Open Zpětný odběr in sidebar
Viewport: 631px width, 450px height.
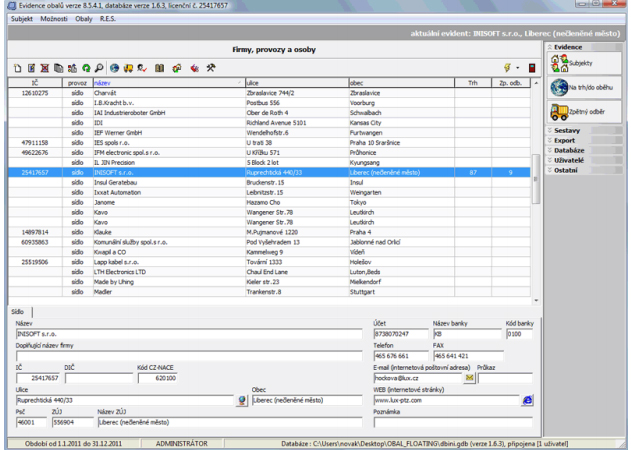tap(584, 112)
